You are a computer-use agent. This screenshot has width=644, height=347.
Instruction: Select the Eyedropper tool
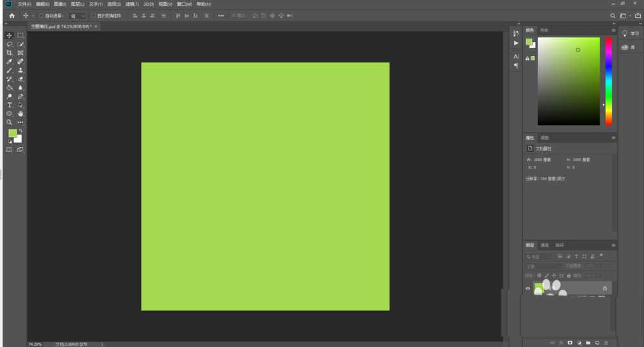(9, 61)
